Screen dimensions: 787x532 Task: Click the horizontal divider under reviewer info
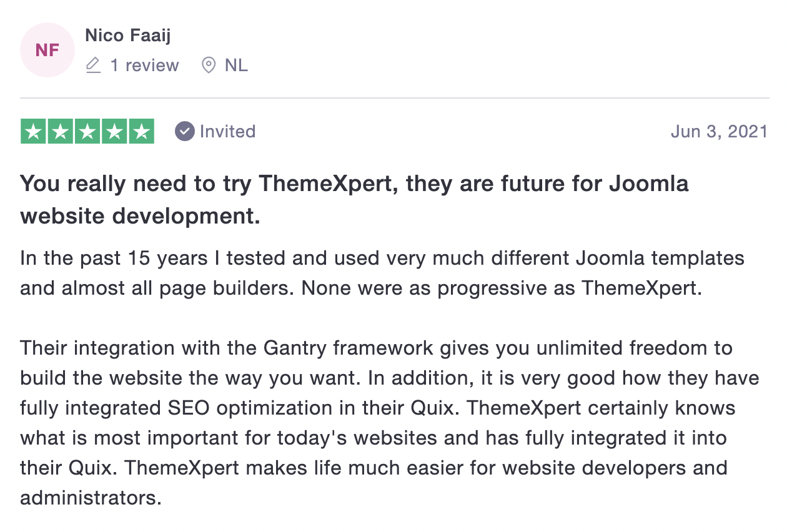coord(394,98)
